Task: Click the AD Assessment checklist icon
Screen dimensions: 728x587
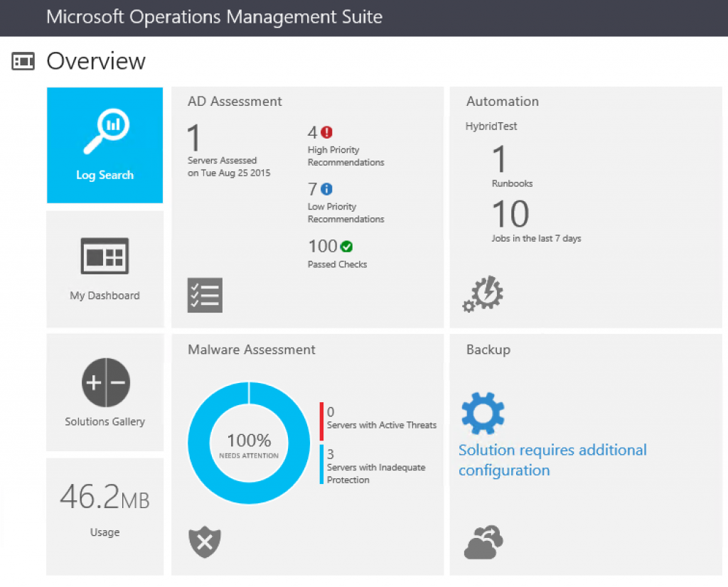Action: pos(205,295)
